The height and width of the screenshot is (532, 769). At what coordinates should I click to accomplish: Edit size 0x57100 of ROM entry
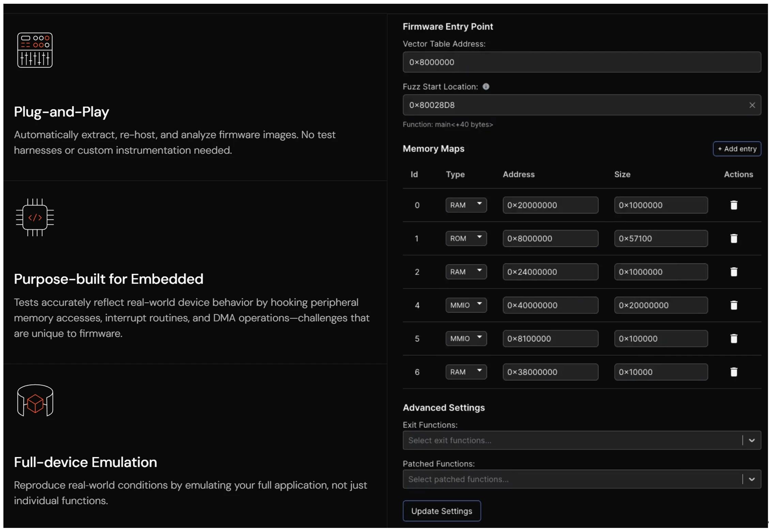pos(661,238)
